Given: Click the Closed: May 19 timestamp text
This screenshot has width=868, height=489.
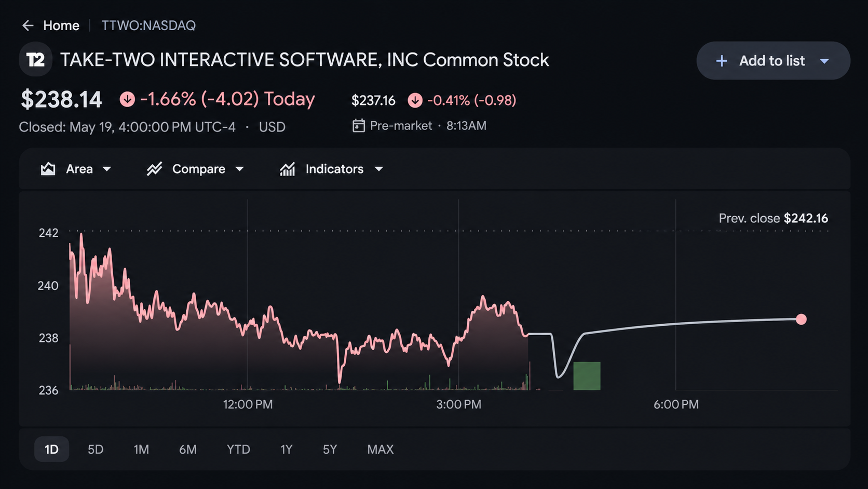Looking at the screenshot, I should pos(127,127).
